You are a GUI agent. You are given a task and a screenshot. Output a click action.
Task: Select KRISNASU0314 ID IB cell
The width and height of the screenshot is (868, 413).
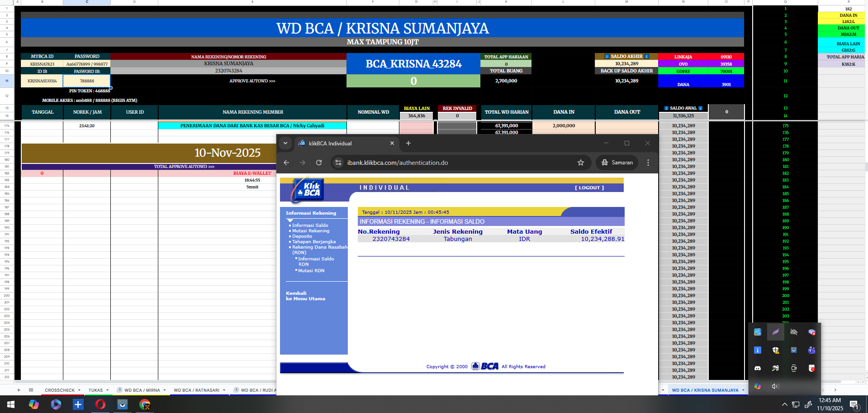click(x=42, y=81)
